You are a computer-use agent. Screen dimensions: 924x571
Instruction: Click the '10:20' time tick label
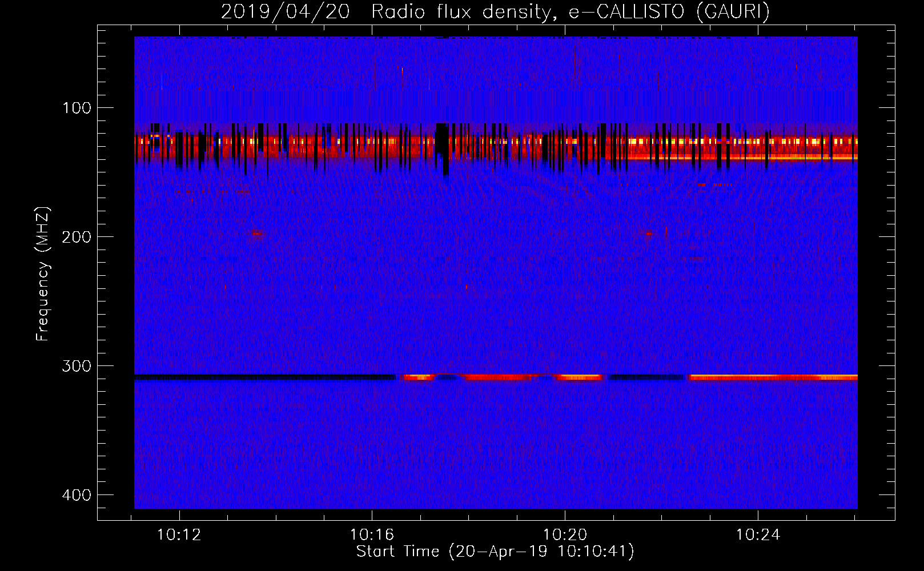click(x=565, y=535)
